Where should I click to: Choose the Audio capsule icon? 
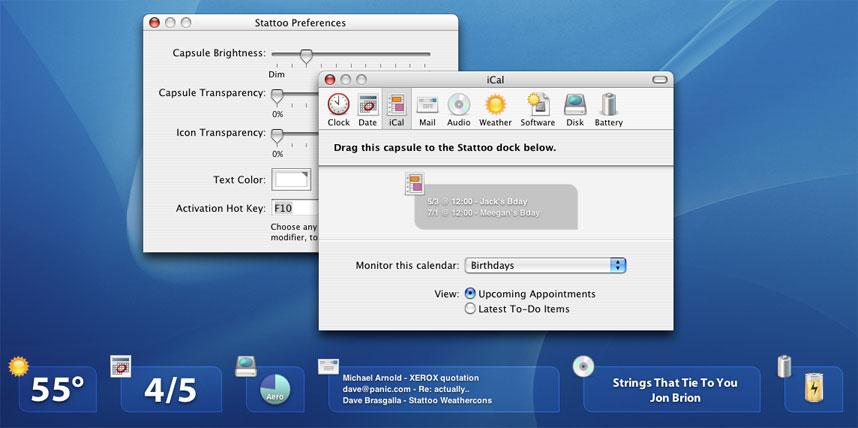(x=458, y=109)
